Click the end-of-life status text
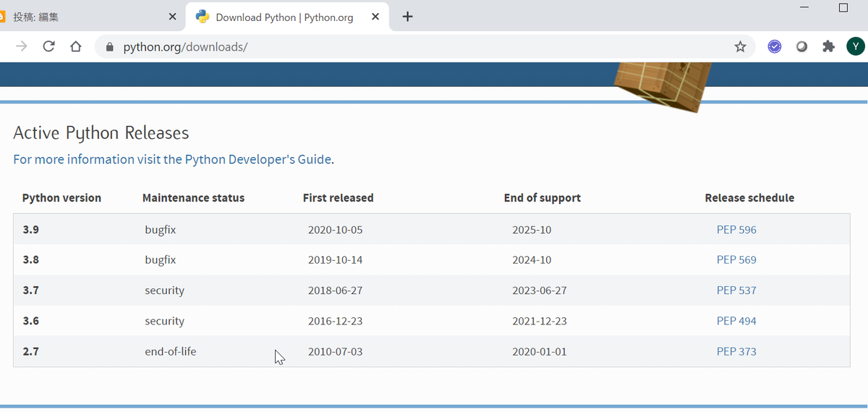 pyautogui.click(x=170, y=351)
